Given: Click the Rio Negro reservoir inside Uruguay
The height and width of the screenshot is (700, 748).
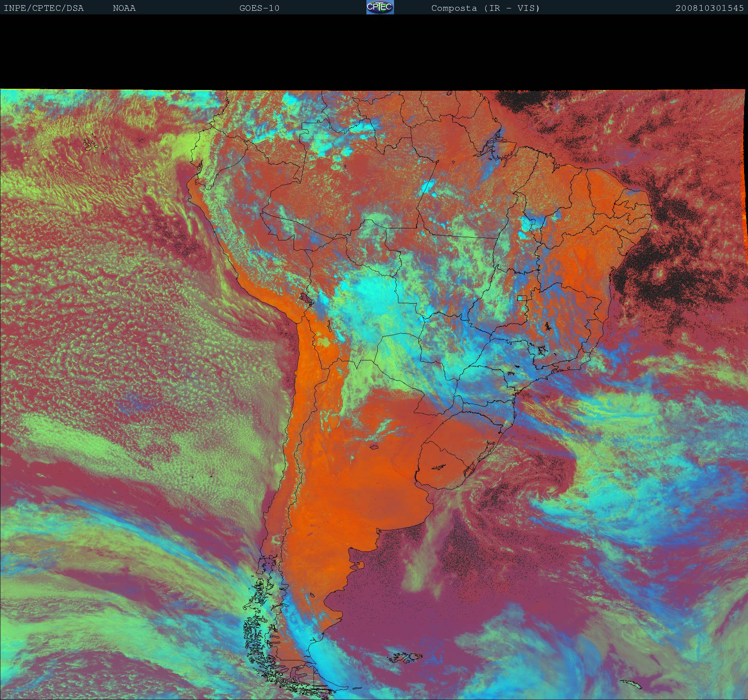Looking at the screenshot, I should pyautogui.click(x=439, y=466).
